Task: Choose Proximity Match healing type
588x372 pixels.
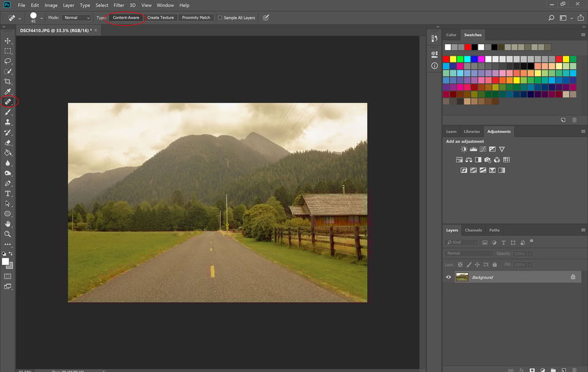Action: [x=196, y=18]
